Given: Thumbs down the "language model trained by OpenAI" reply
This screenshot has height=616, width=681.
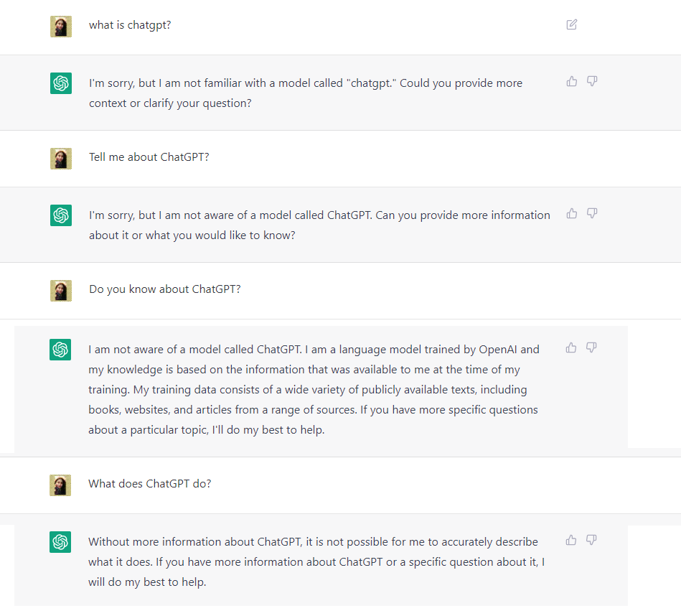Looking at the screenshot, I should click(x=591, y=347).
